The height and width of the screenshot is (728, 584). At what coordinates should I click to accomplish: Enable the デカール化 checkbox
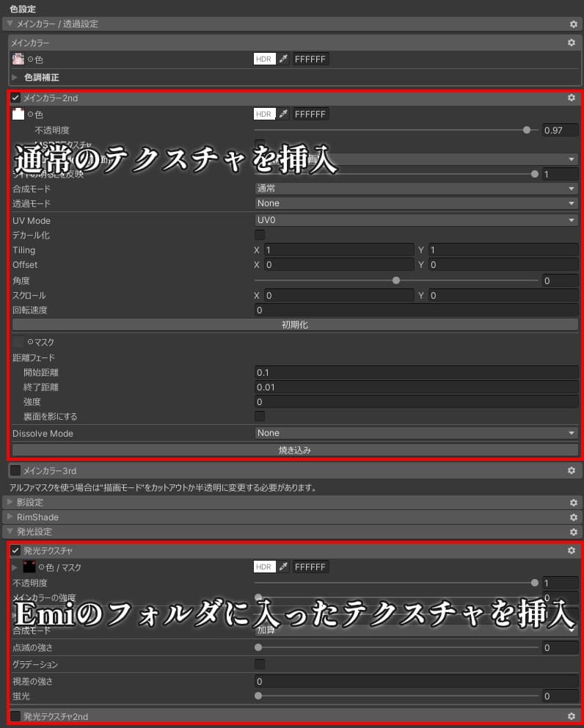point(260,235)
